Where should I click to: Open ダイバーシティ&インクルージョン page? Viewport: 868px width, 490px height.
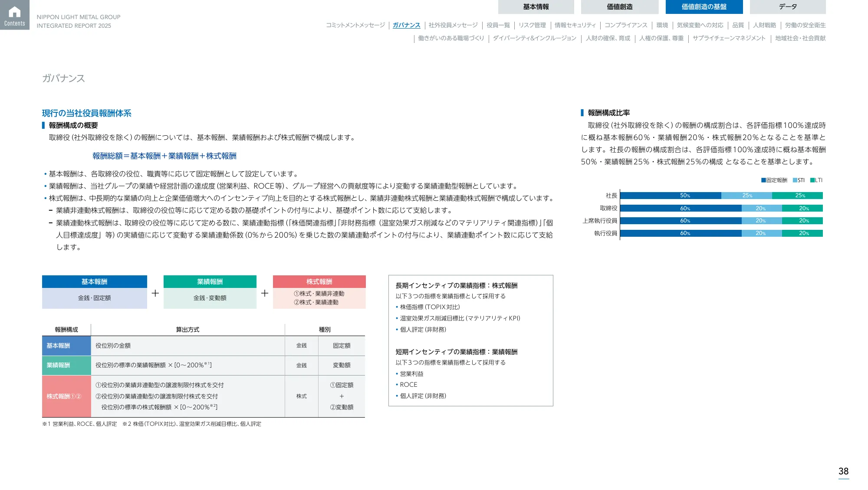coord(534,38)
